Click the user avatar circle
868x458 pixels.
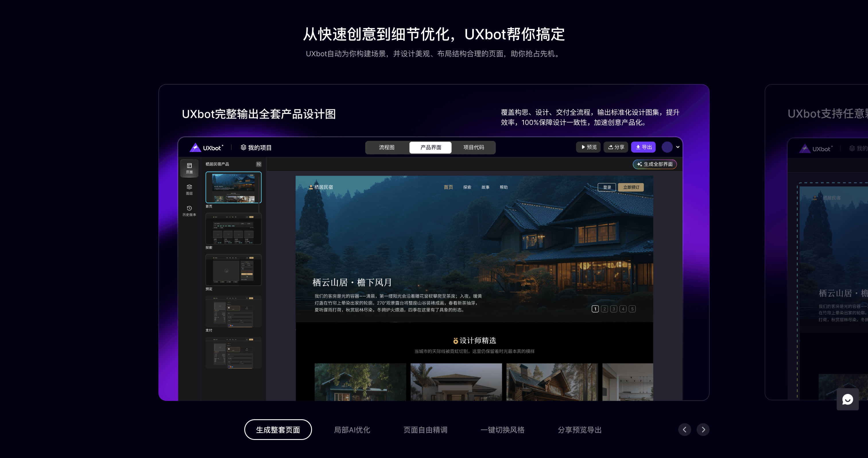point(667,147)
